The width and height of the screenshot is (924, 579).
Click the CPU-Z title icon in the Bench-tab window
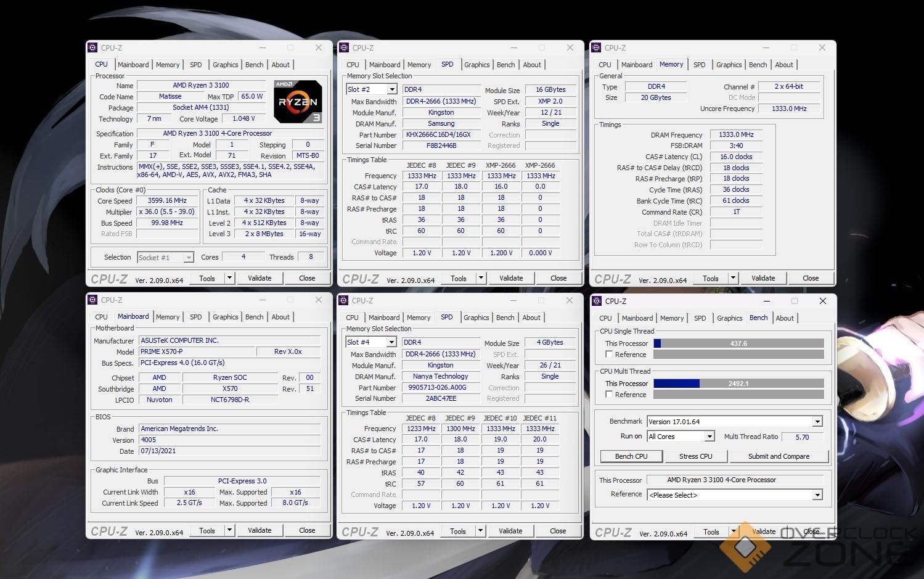(597, 301)
